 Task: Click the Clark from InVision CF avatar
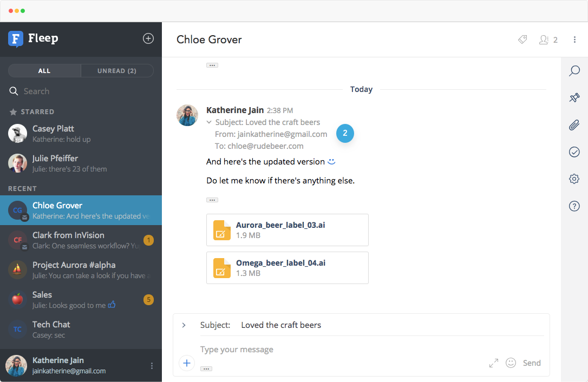pyautogui.click(x=18, y=240)
